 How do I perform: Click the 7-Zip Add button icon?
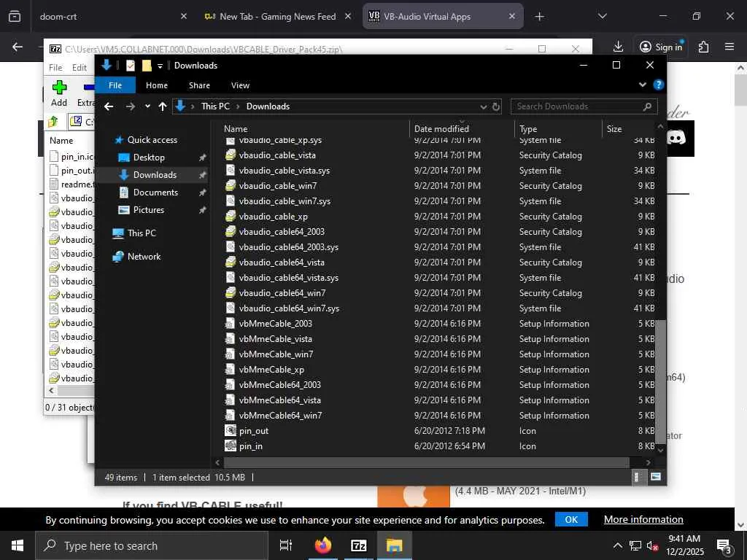(59, 87)
